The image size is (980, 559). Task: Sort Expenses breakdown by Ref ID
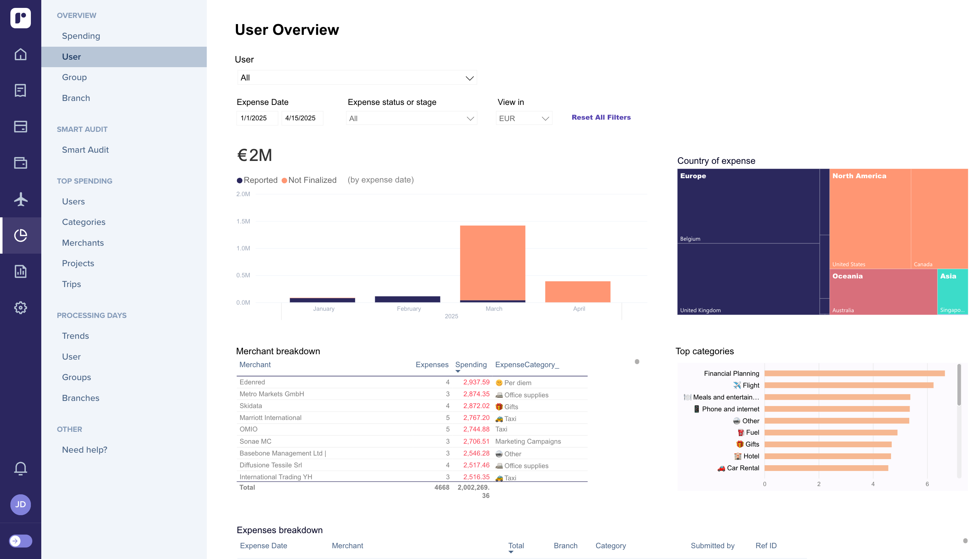pos(766,546)
